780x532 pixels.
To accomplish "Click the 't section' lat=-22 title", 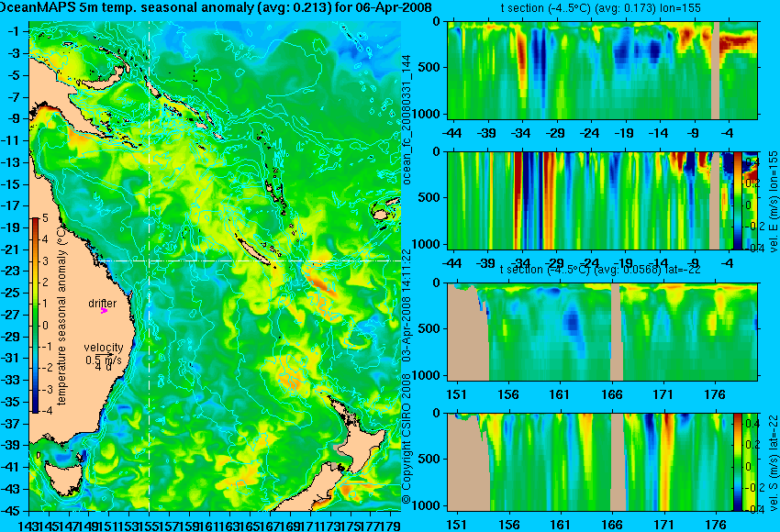I will [600, 270].
